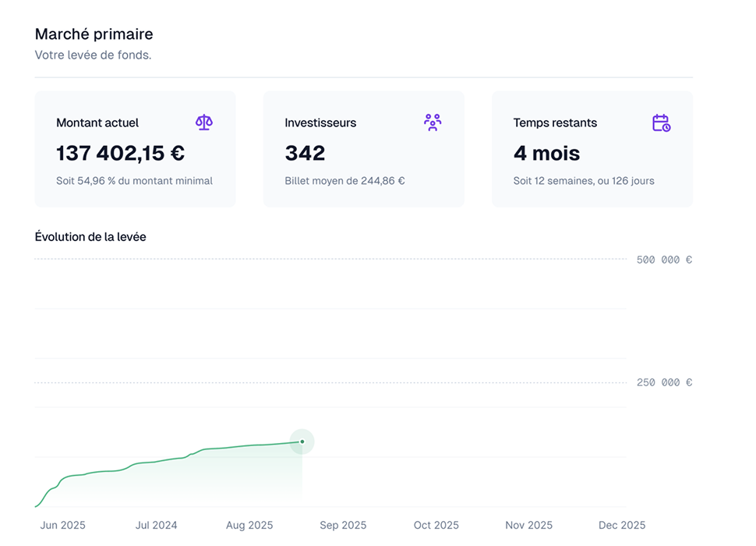Click the 500 000 € axis label
This screenshot has width=756, height=546.
click(664, 260)
